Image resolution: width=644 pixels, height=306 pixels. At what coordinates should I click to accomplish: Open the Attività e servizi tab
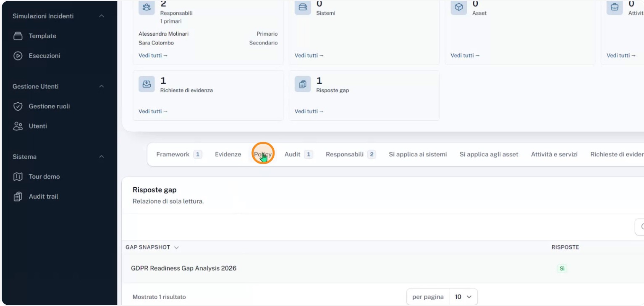tap(554, 154)
